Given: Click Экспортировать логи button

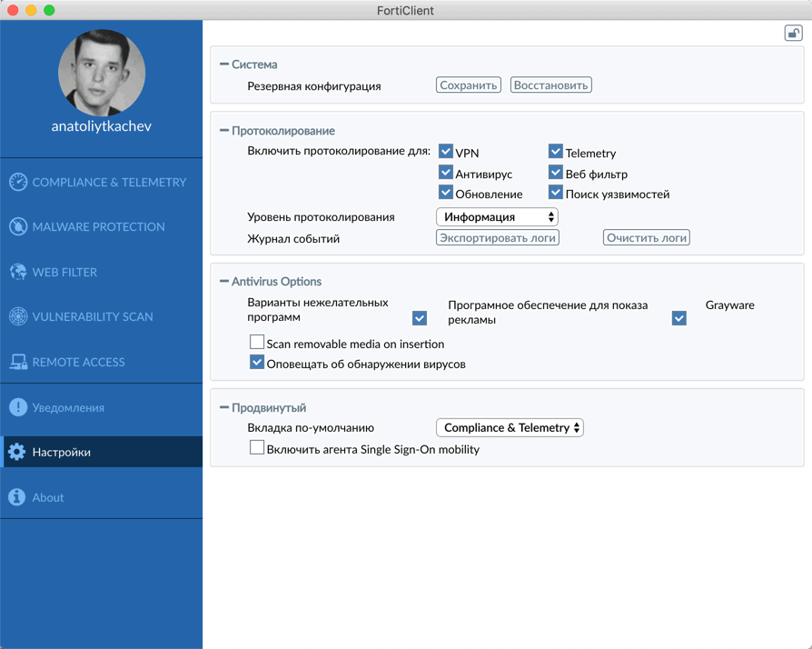Looking at the screenshot, I should 498,237.
